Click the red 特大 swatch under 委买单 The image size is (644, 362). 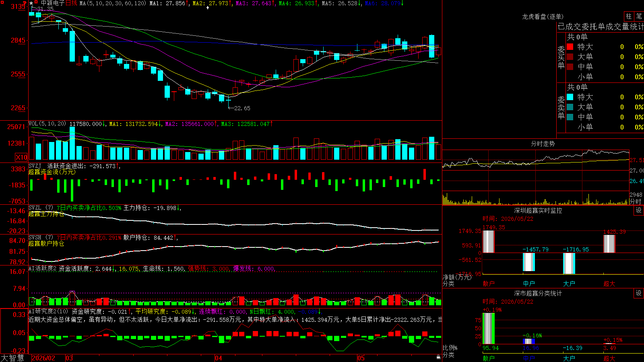[x=570, y=47]
